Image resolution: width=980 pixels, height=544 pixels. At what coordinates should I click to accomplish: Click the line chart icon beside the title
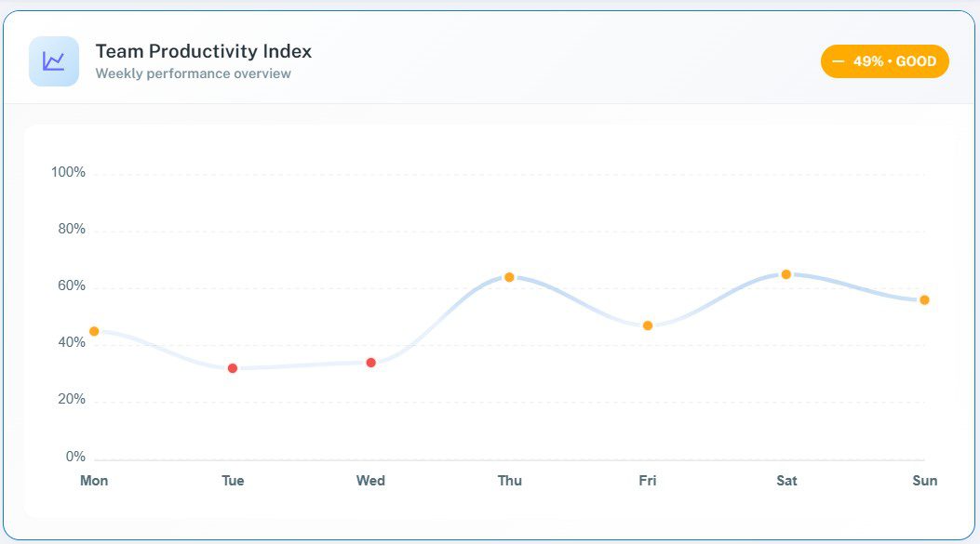click(x=54, y=61)
